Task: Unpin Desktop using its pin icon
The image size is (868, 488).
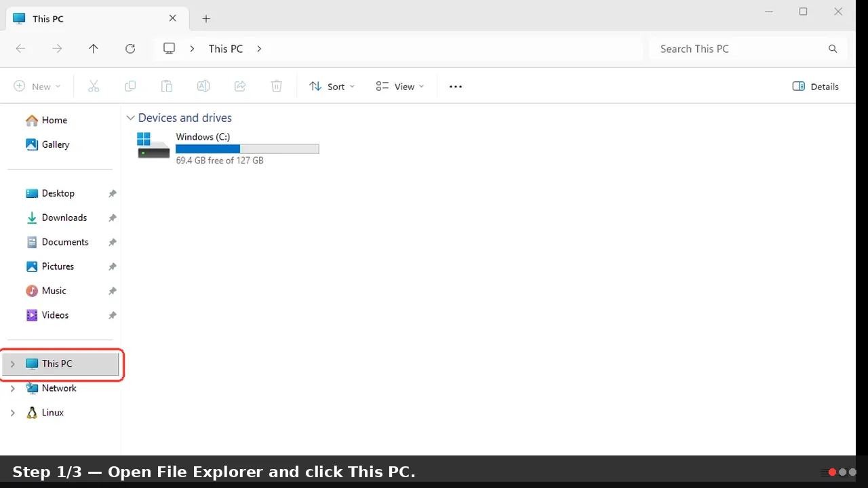Action: click(x=113, y=193)
